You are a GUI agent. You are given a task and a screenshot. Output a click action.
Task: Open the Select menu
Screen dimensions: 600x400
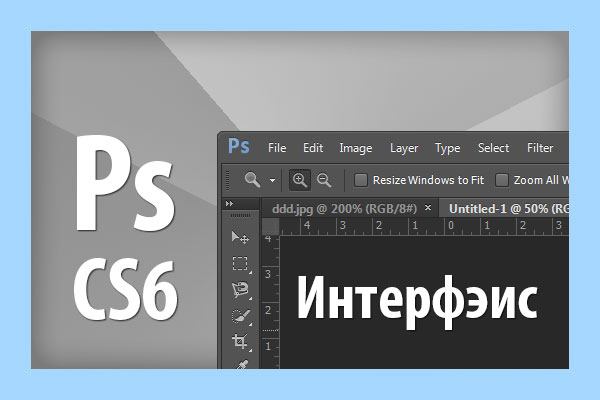coord(493,148)
